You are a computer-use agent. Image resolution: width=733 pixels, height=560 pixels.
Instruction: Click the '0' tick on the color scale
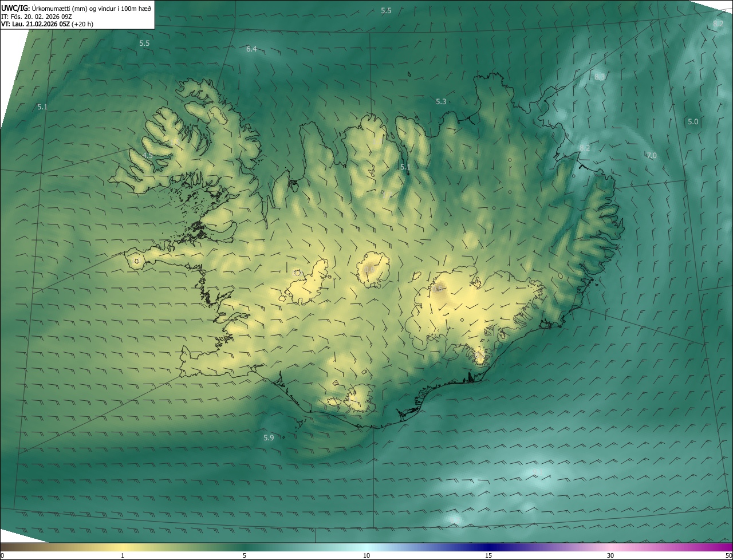pyautogui.click(x=2, y=556)
